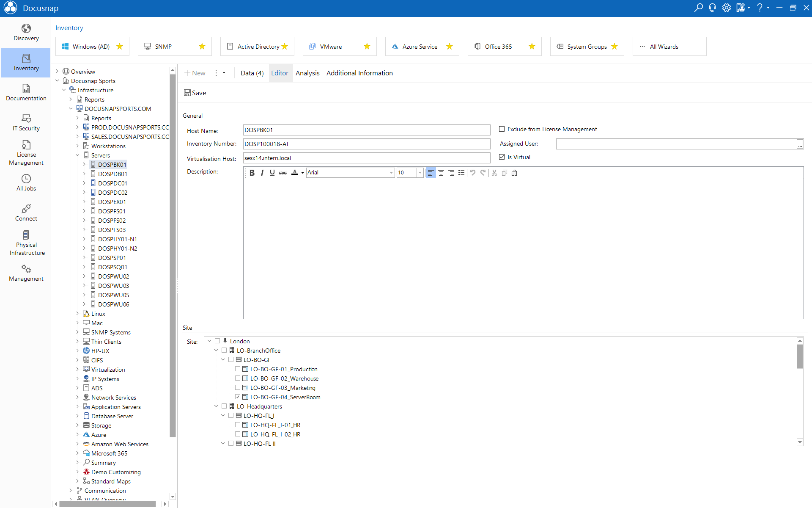
Task: Expand the Linux tree node
Action: (x=77, y=314)
